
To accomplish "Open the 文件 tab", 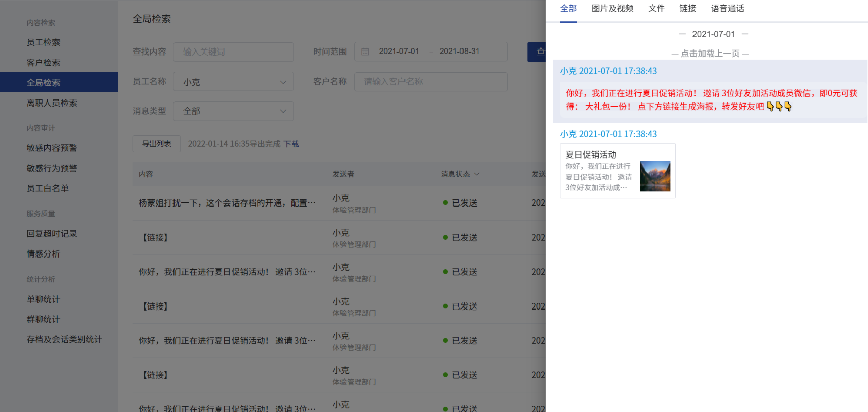I will (656, 8).
